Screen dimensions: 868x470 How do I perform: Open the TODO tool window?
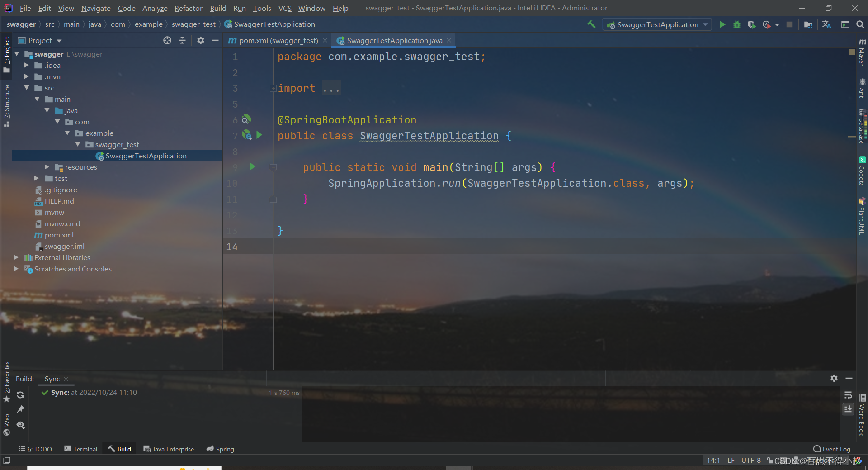click(35, 449)
